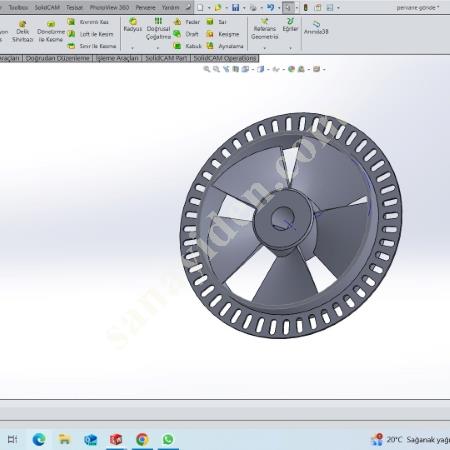
Task: Choose the Döndürme ile Kesme tool
Action: click(x=51, y=31)
